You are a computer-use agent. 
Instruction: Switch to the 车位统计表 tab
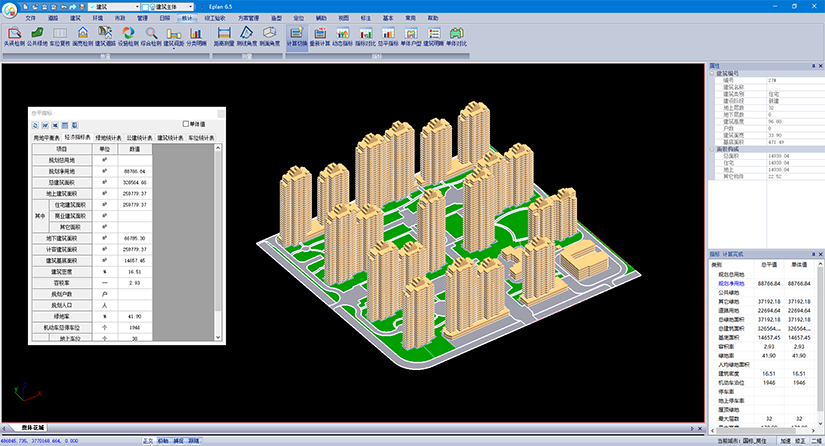[201, 137]
